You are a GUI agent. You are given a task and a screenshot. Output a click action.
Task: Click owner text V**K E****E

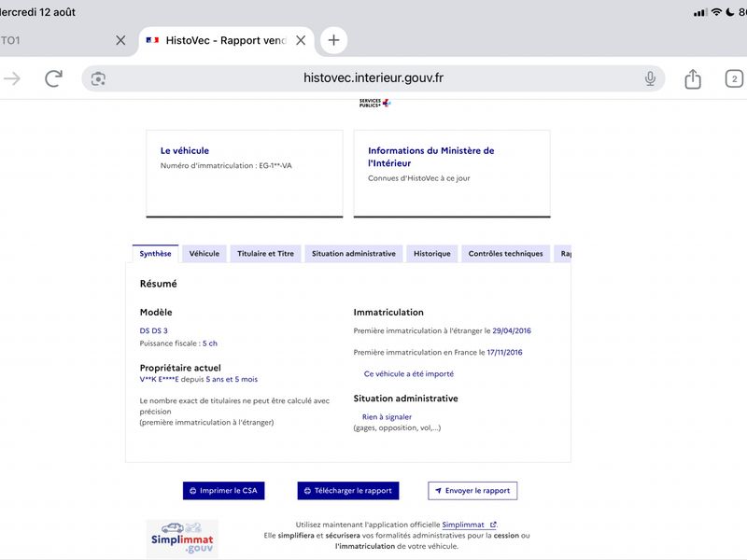point(159,379)
